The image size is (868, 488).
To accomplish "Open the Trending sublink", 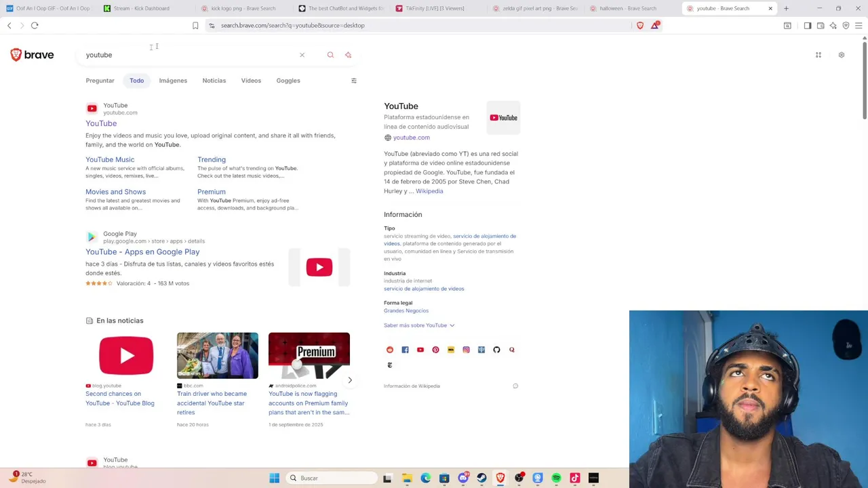I will tap(212, 160).
